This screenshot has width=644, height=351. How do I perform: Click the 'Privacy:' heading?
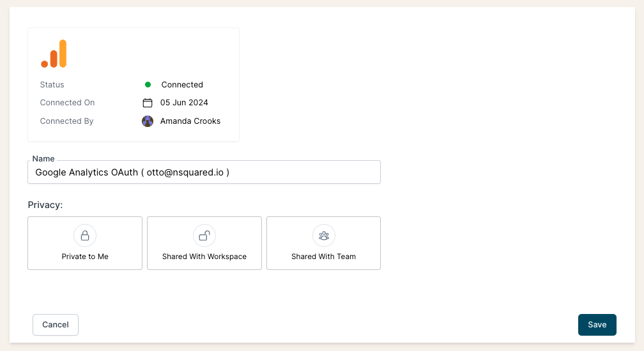pyautogui.click(x=45, y=205)
